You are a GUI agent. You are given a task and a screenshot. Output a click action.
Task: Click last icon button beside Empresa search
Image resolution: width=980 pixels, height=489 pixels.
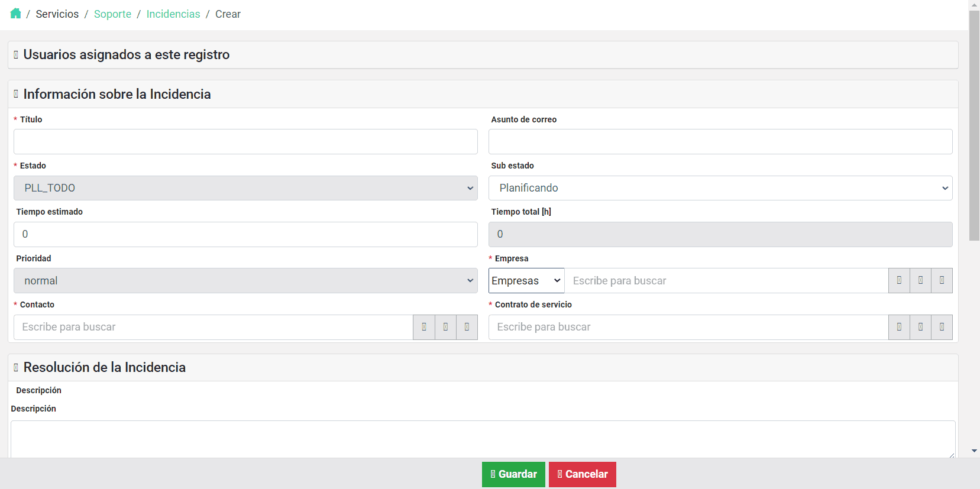click(942, 280)
